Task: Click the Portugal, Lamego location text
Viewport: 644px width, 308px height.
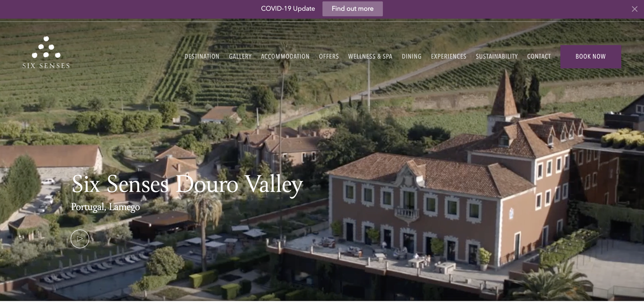Action: [105, 207]
